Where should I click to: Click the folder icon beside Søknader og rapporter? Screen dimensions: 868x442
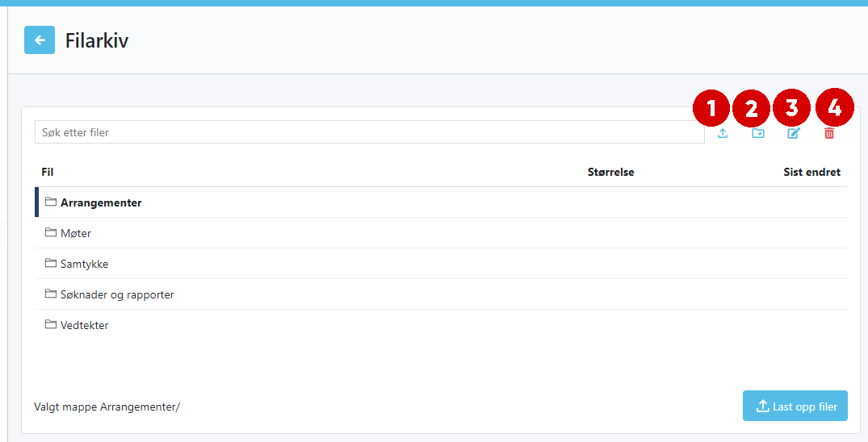[x=51, y=294]
